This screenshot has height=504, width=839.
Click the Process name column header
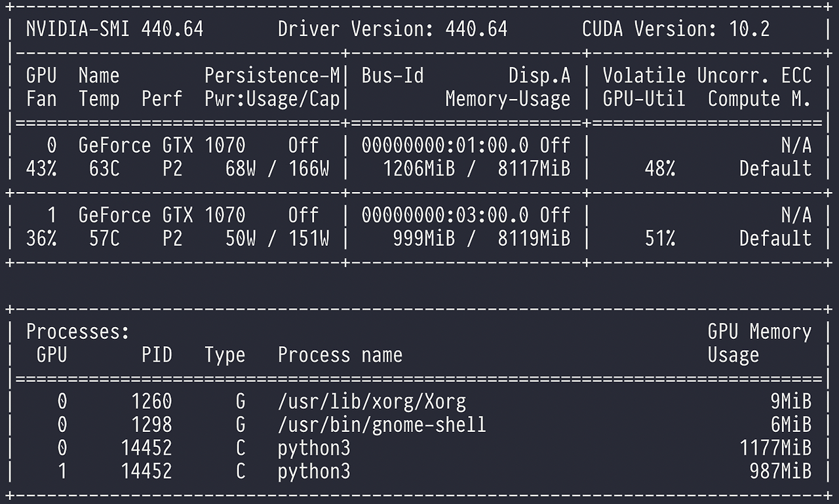(x=340, y=355)
